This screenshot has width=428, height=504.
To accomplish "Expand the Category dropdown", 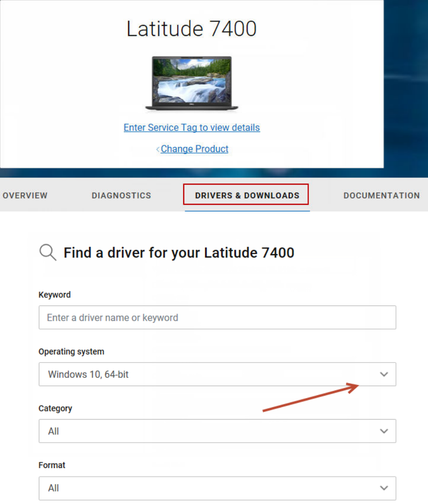I will pyautogui.click(x=217, y=431).
